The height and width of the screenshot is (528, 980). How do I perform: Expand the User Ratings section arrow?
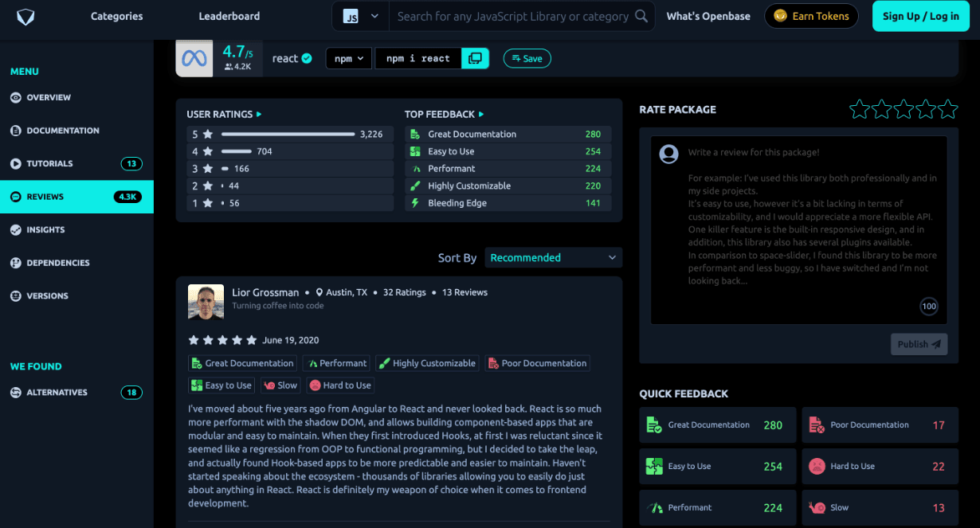tap(259, 115)
